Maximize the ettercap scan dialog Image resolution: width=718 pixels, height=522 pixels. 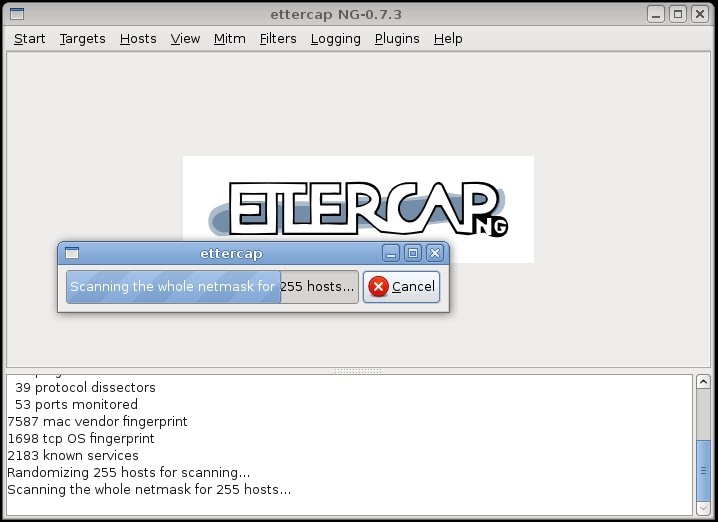(412, 253)
